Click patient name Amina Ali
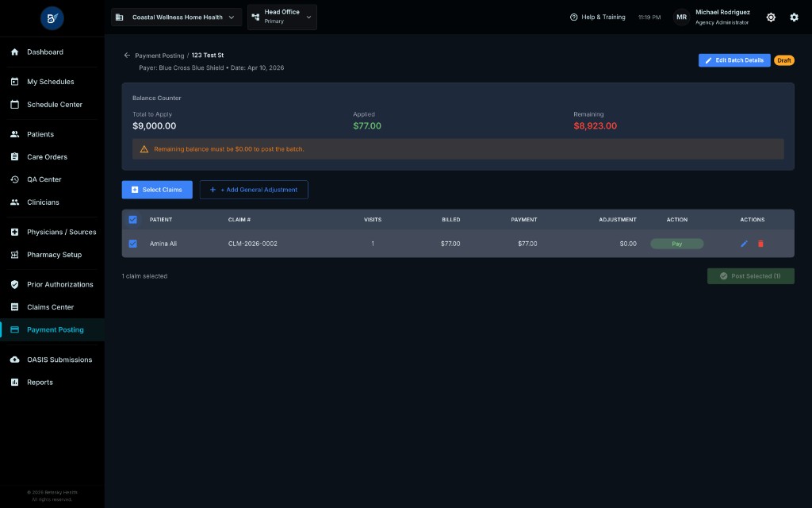Viewport: 812px width, 508px height. pos(163,244)
